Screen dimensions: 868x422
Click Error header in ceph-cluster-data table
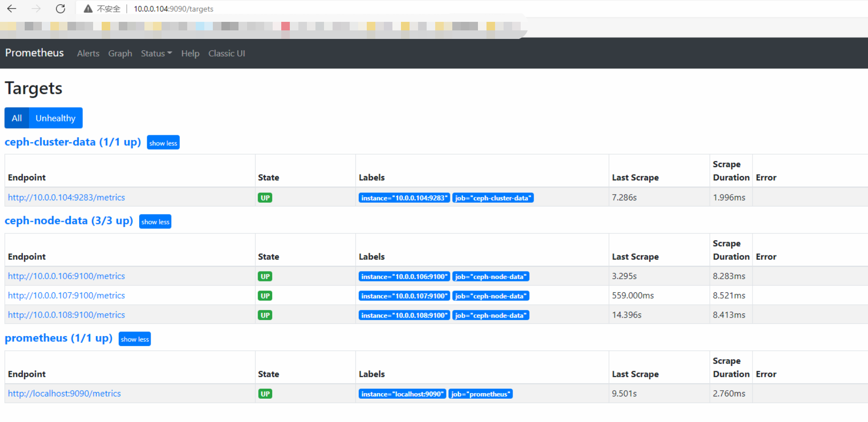pos(766,177)
